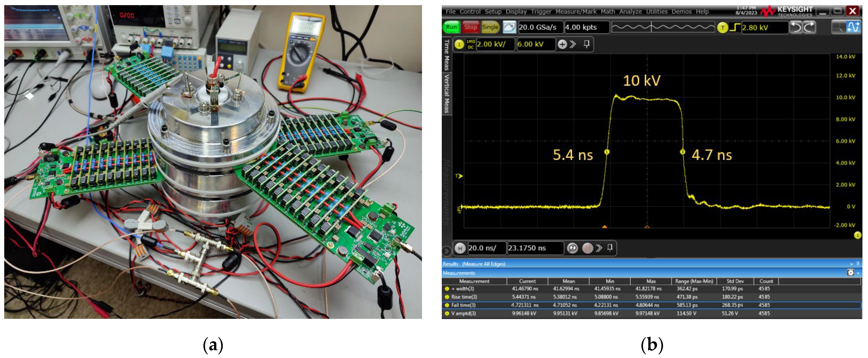The image size is (868, 358).
Task: Click the undo arrow icon
Action: click(796, 27)
